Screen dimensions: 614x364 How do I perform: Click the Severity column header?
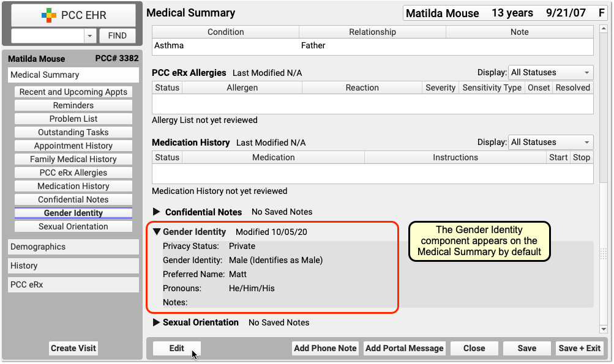tap(441, 87)
